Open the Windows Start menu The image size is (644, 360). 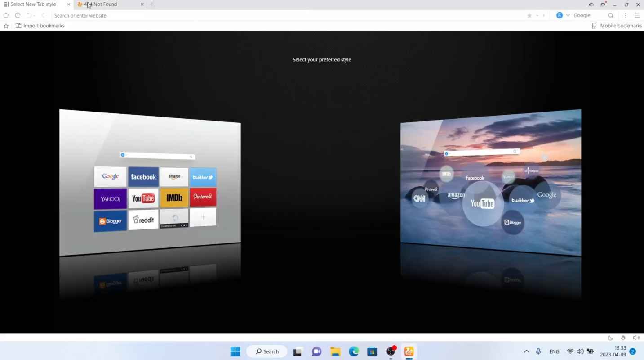tap(235, 351)
